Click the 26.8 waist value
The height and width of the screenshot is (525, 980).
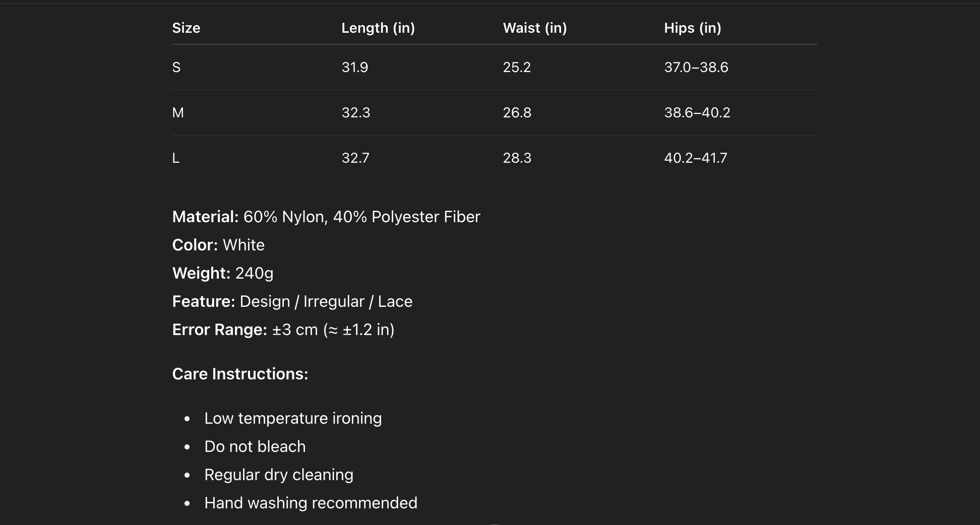517,113
